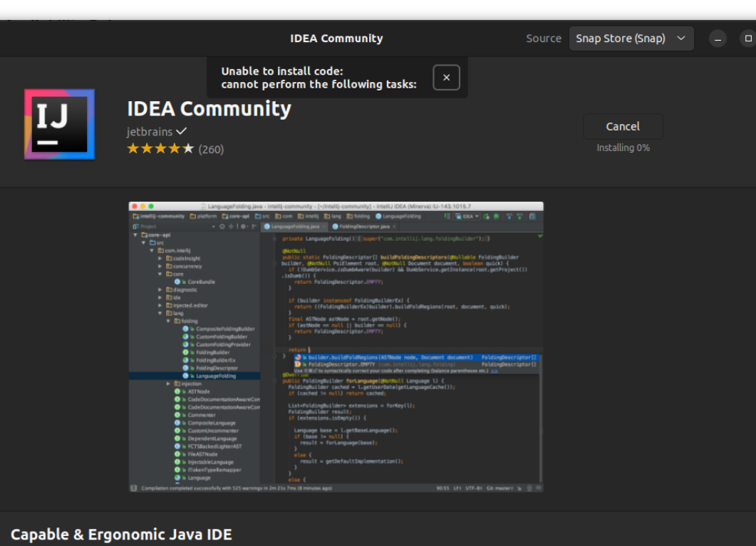Click the IntelliJ IDEA "IJ" app logo
The height and width of the screenshot is (546, 756).
pyautogui.click(x=60, y=125)
